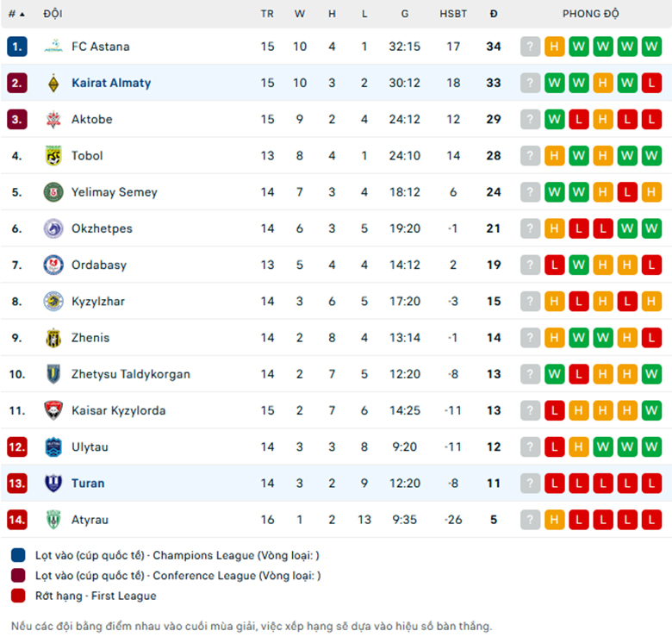Select the ĐỘI column header
Screen dimensions: 672x637
point(53,14)
